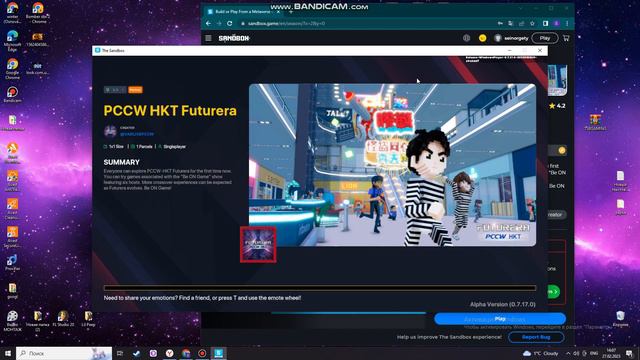
Task: Click the Futurera experience thumbnail
Action: tap(258, 244)
